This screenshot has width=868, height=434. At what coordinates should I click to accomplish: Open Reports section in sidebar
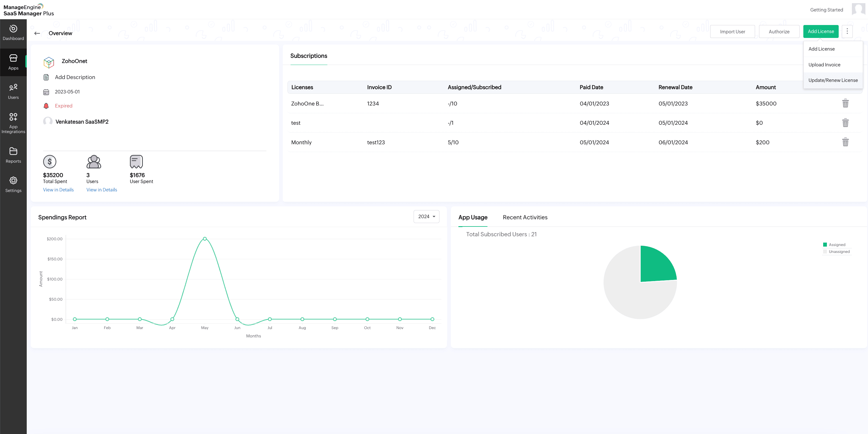pos(13,155)
